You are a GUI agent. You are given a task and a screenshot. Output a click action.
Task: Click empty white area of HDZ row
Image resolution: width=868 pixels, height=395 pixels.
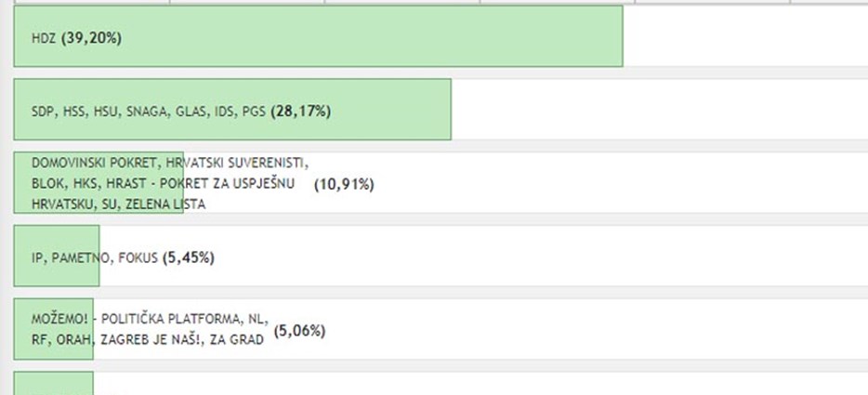[x=745, y=36]
